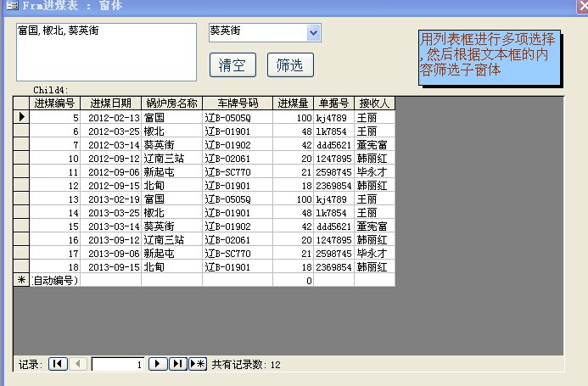Click the 进煤日期 column header

(110, 103)
